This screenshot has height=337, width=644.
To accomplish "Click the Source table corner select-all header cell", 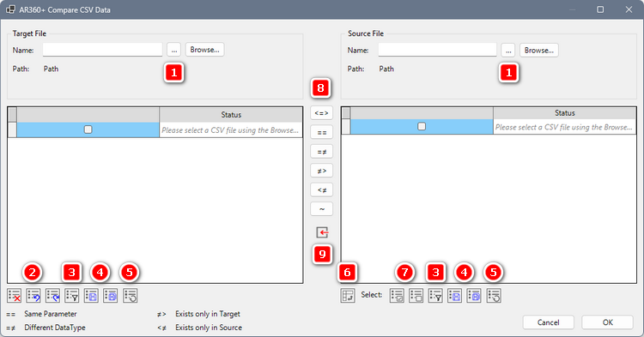I will point(346,112).
